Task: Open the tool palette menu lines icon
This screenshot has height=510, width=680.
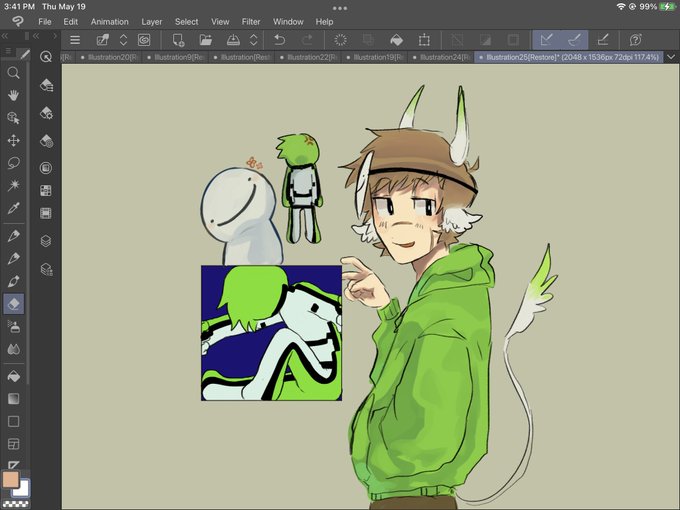Action: pyautogui.click(x=8, y=52)
